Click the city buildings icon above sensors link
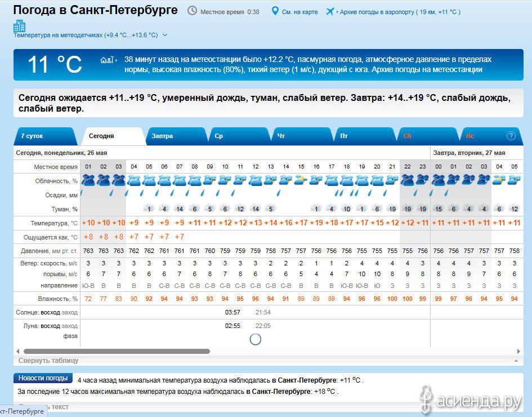 pos(19,26)
